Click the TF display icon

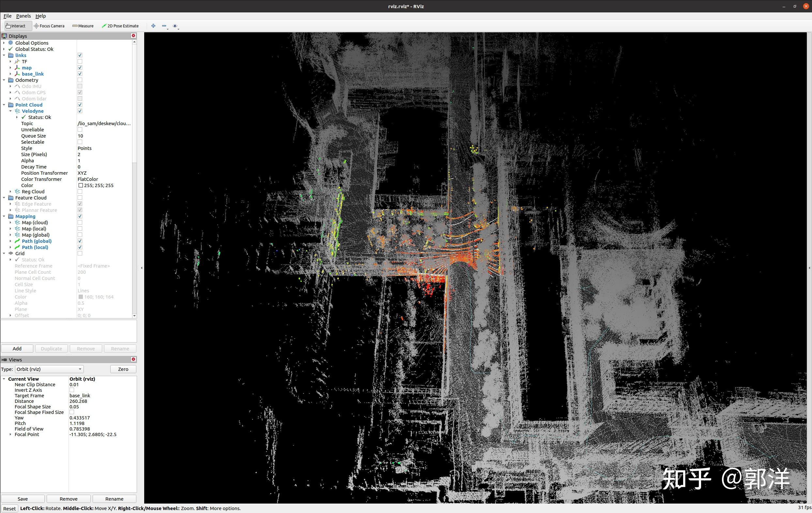(x=17, y=61)
